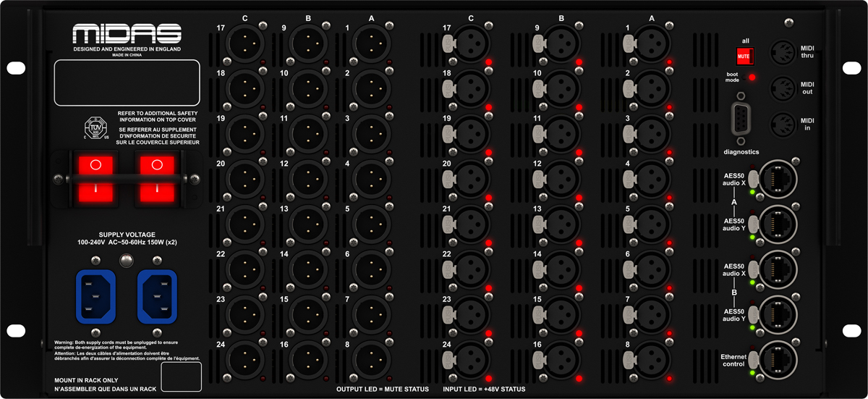The height and width of the screenshot is (399, 868).
Task: Click the left blue IEC power inlet
Action: coord(95,297)
